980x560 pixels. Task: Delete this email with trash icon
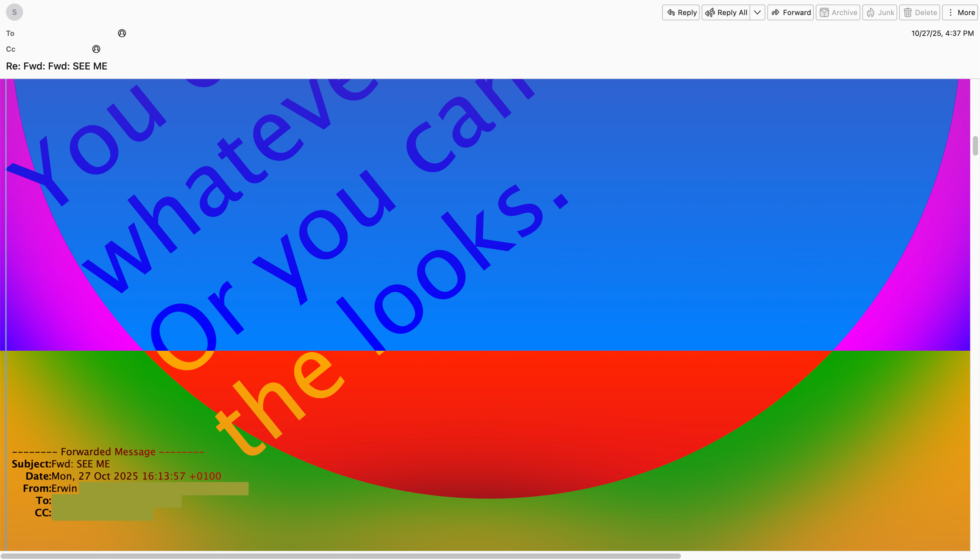pyautogui.click(x=919, y=12)
